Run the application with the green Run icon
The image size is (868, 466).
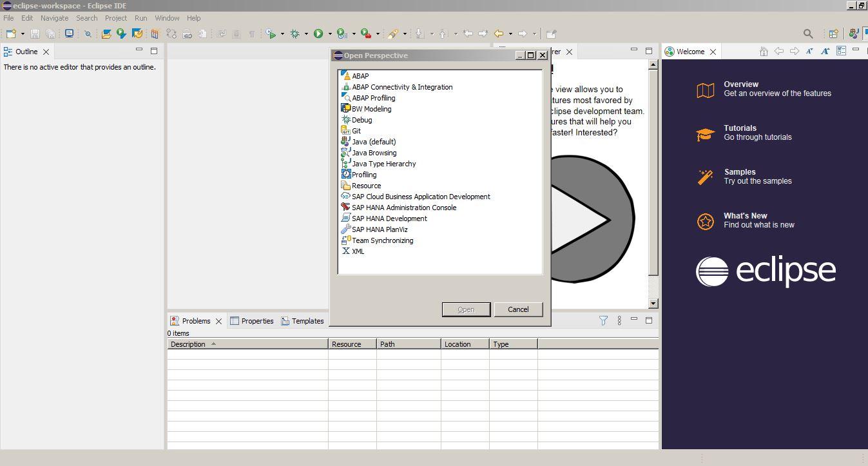click(x=318, y=34)
